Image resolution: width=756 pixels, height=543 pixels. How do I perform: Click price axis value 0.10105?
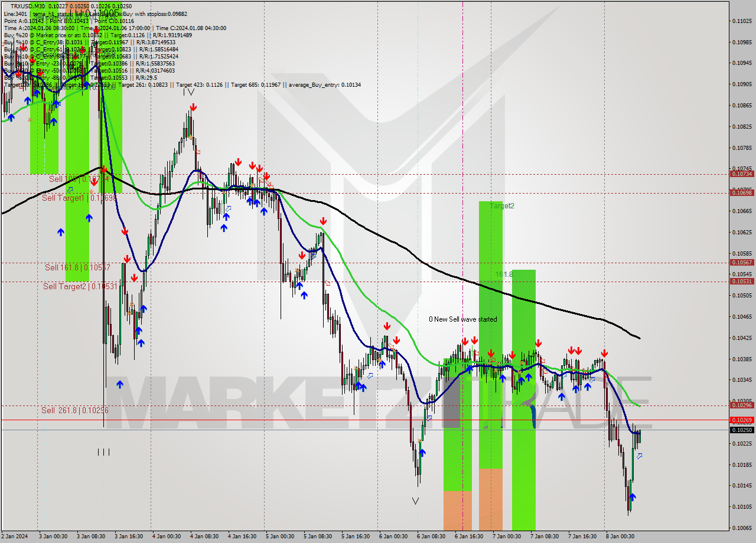click(x=742, y=507)
